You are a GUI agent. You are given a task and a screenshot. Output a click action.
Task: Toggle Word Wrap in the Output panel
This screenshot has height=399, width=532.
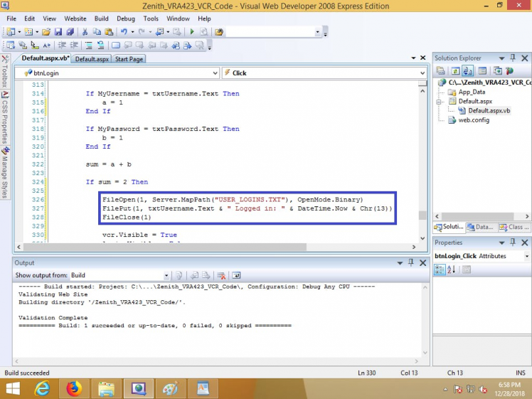pyautogui.click(x=237, y=275)
